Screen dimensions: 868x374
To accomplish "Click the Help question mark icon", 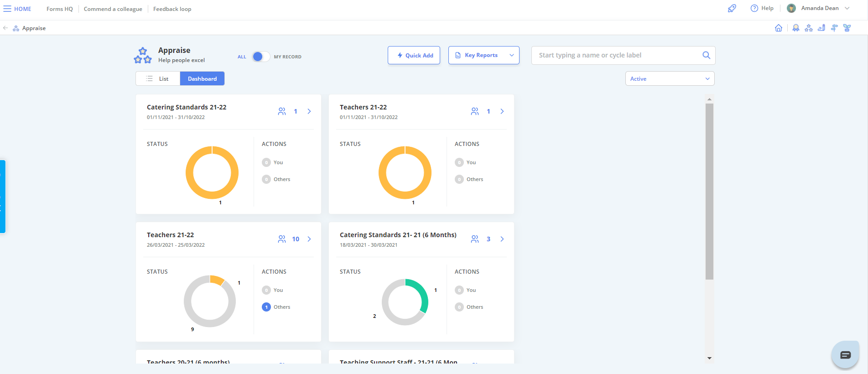I will pos(754,8).
